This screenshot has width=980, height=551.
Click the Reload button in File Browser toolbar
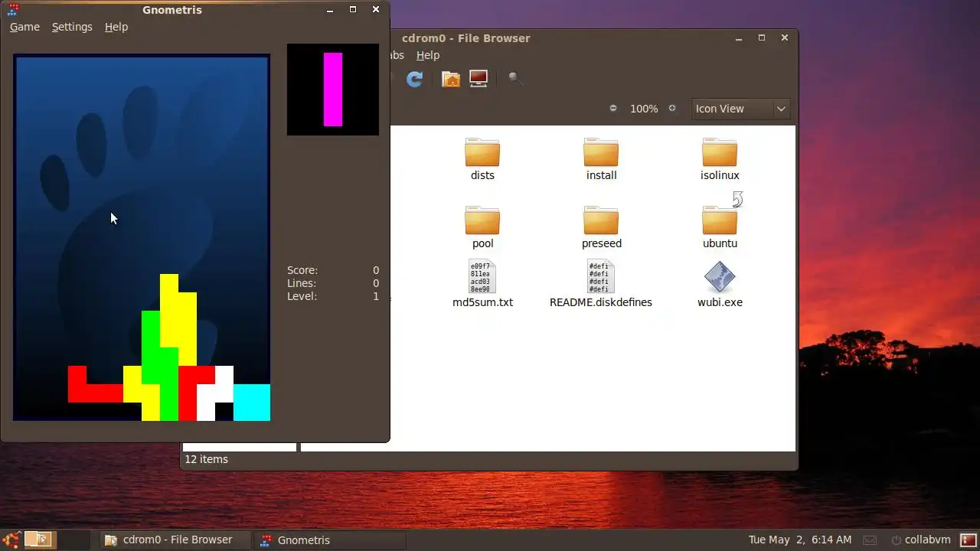pyautogui.click(x=415, y=79)
